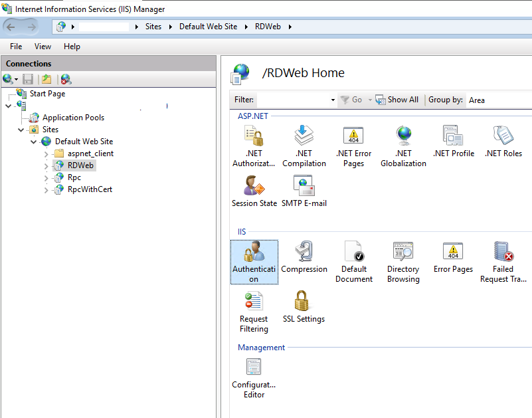Expand the RpcWithCert application node

pyautogui.click(x=46, y=190)
